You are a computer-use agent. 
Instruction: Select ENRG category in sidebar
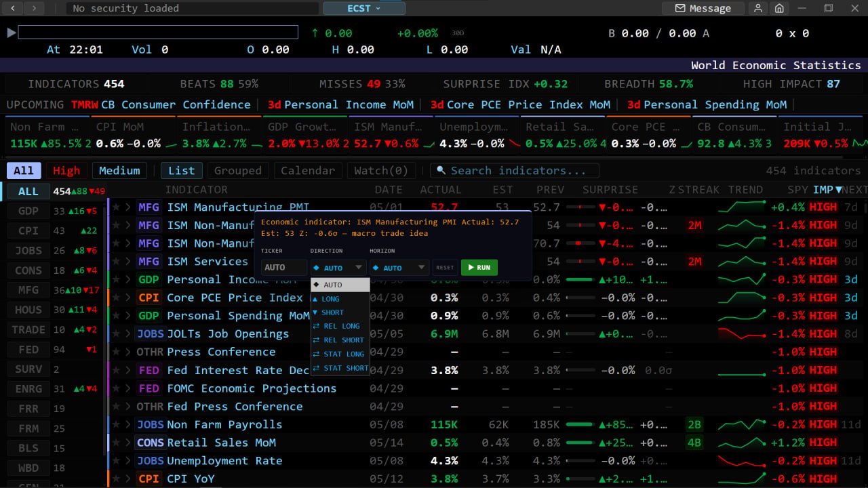click(x=28, y=389)
